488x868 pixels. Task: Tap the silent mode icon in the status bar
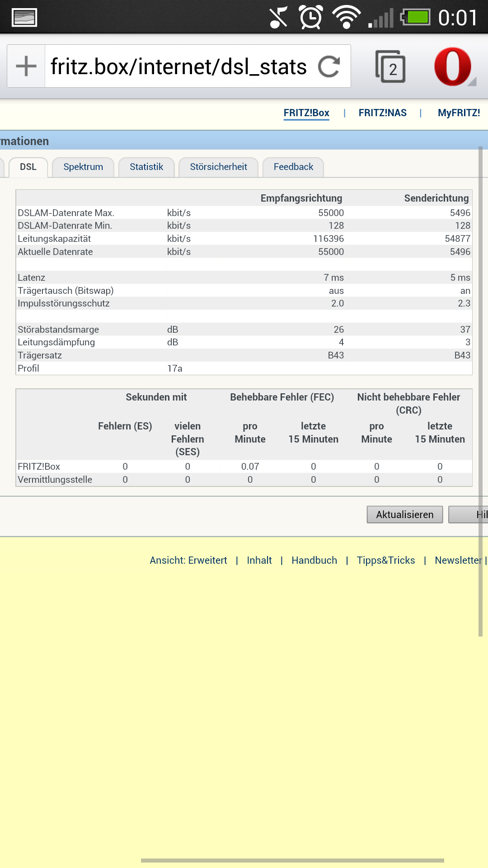point(278,18)
